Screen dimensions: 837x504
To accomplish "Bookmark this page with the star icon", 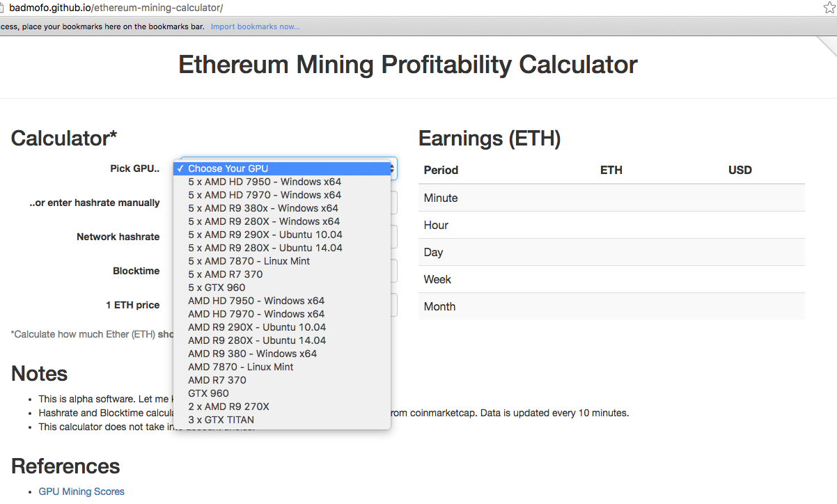I will point(829,7).
